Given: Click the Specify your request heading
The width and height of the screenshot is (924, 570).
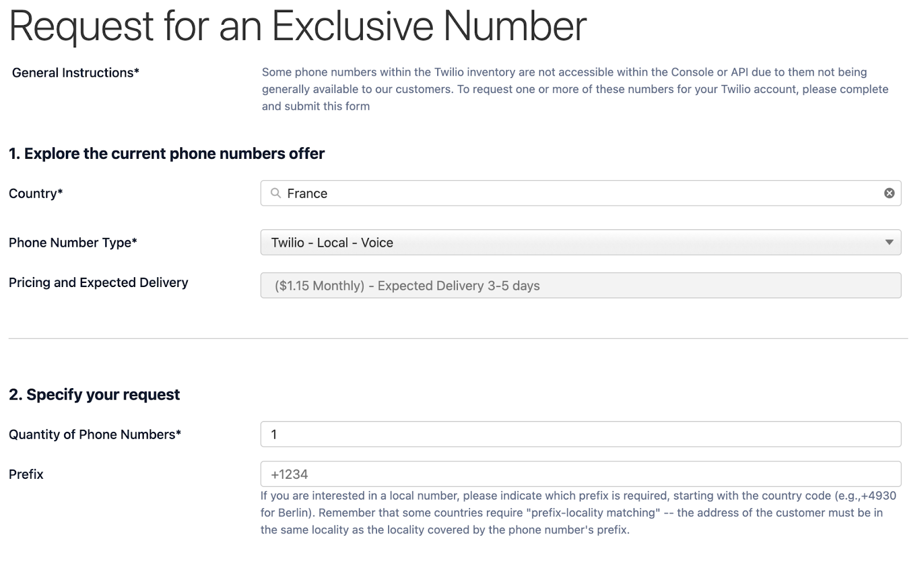Looking at the screenshot, I should [x=94, y=394].
